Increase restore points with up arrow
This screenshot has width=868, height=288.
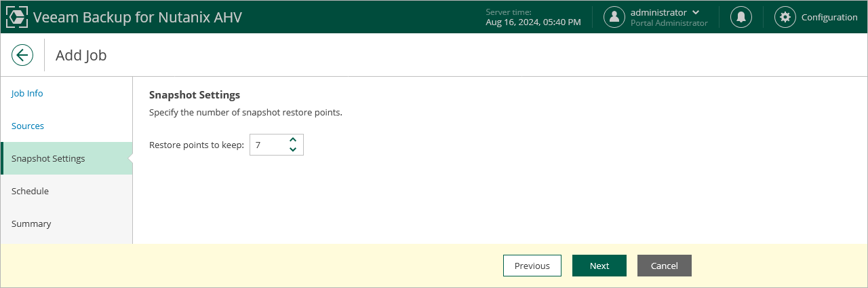point(293,139)
